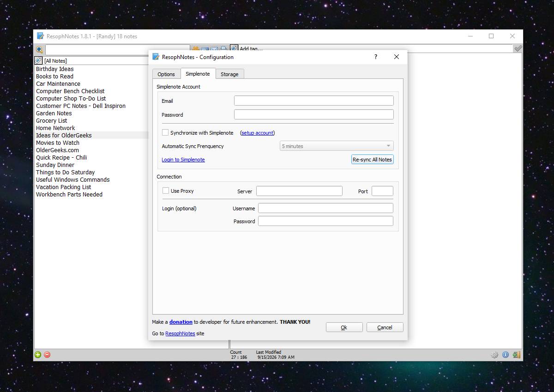Click the search magnifier icon
Viewport: 554px width, 392px height.
pos(39,49)
